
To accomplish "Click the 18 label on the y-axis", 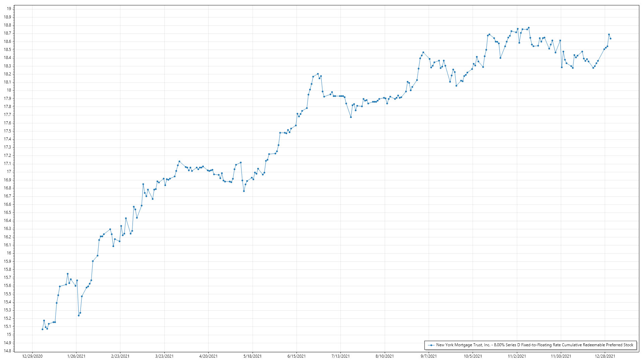I will (9, 90).
